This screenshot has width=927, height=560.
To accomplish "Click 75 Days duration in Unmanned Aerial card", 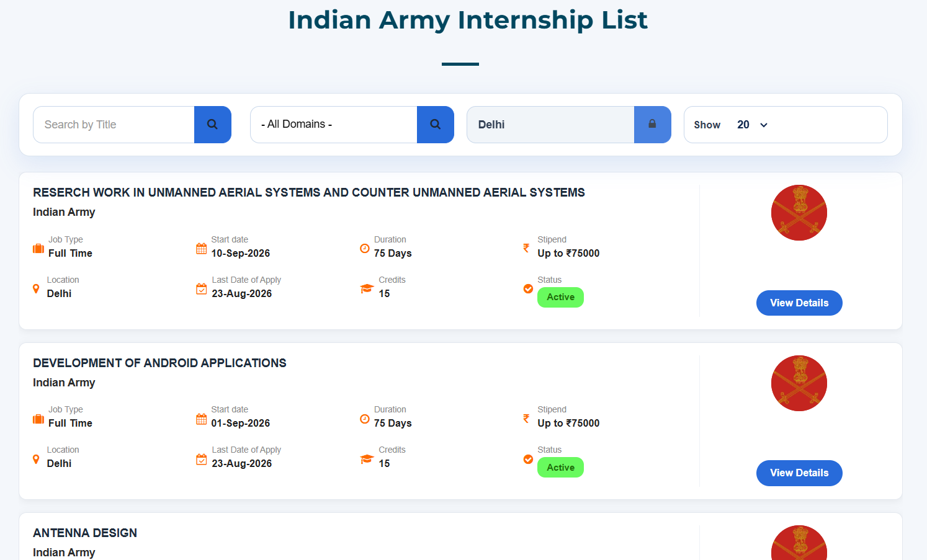I will (x=393, y=253).
